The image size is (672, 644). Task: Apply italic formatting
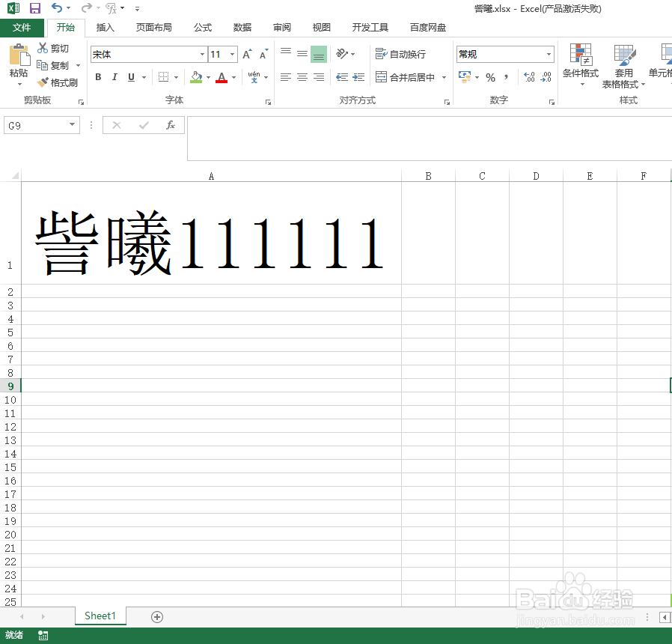pyautogui.click(x=114, y=77)
